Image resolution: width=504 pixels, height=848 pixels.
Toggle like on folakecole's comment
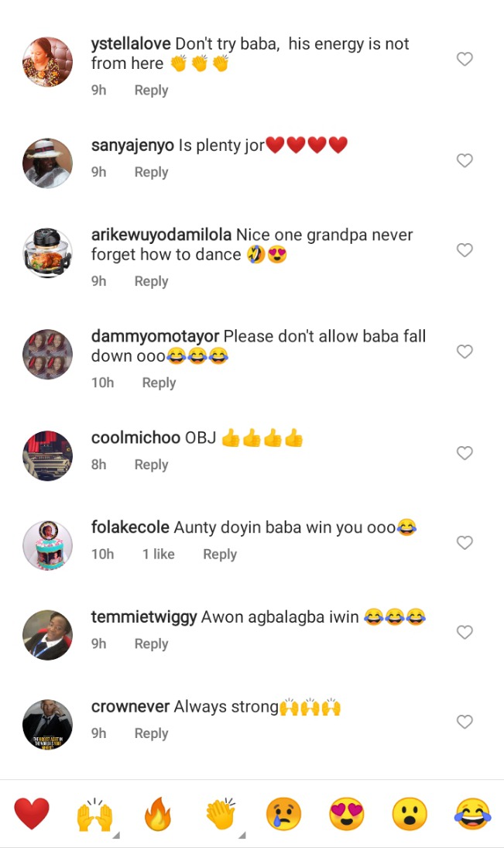point(465,543)
